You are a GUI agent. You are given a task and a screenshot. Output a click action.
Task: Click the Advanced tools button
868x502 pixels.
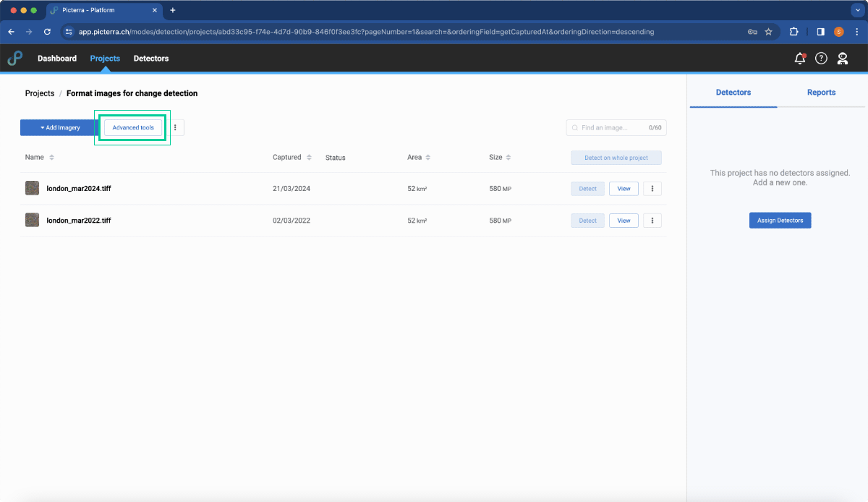[x=133, y=127]
